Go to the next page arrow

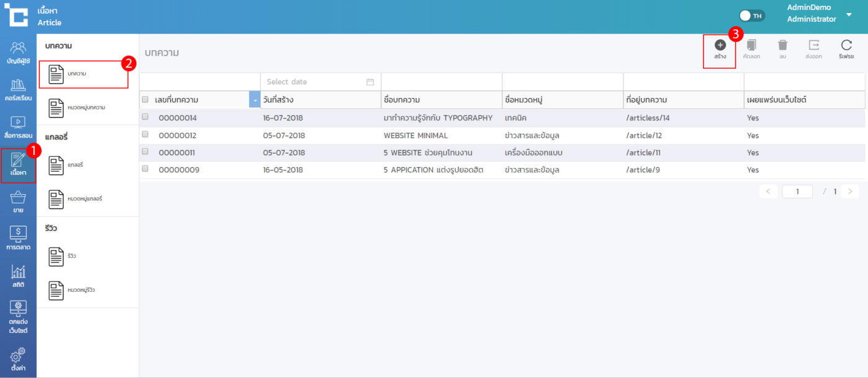point(850,191)
